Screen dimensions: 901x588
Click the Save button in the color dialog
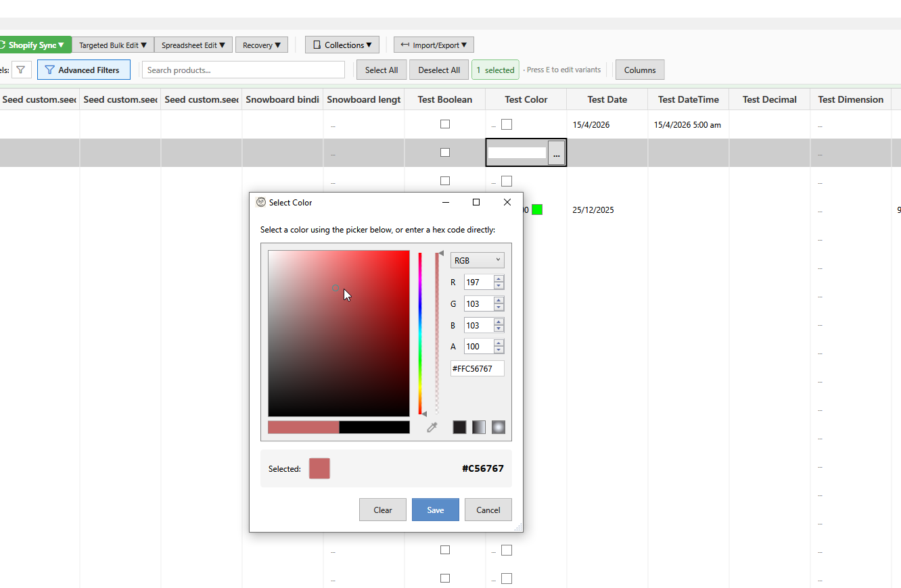pos(435,510)
